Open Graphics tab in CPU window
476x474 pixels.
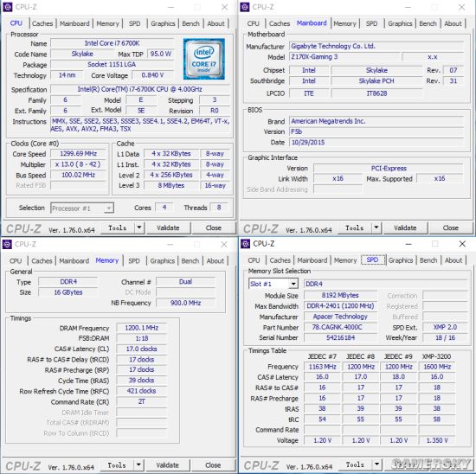163,23
